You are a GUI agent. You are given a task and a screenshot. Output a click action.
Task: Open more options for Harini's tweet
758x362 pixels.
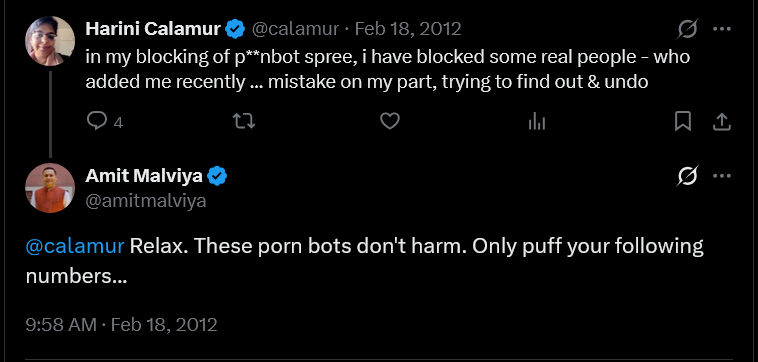(722, 29)
